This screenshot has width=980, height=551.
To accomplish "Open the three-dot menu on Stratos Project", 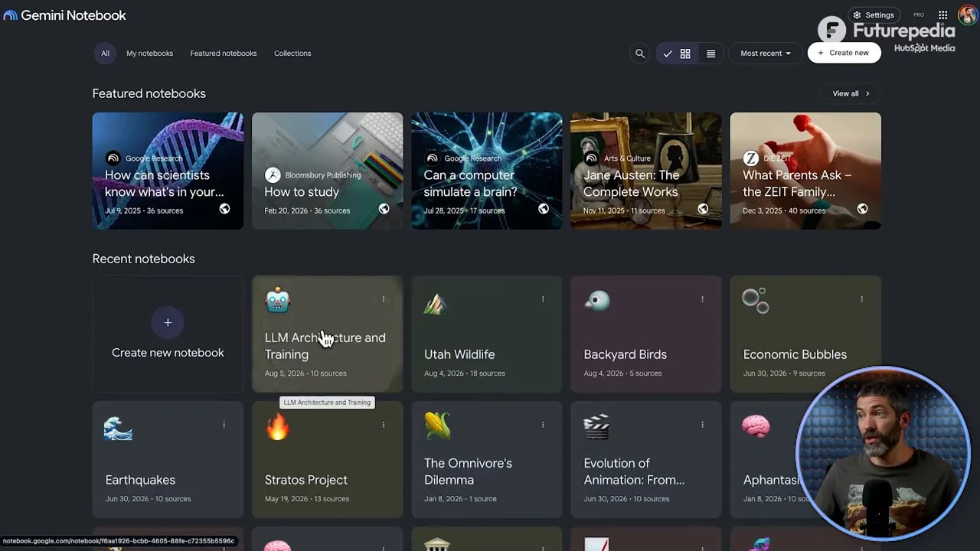I will [x=384, y=425].
